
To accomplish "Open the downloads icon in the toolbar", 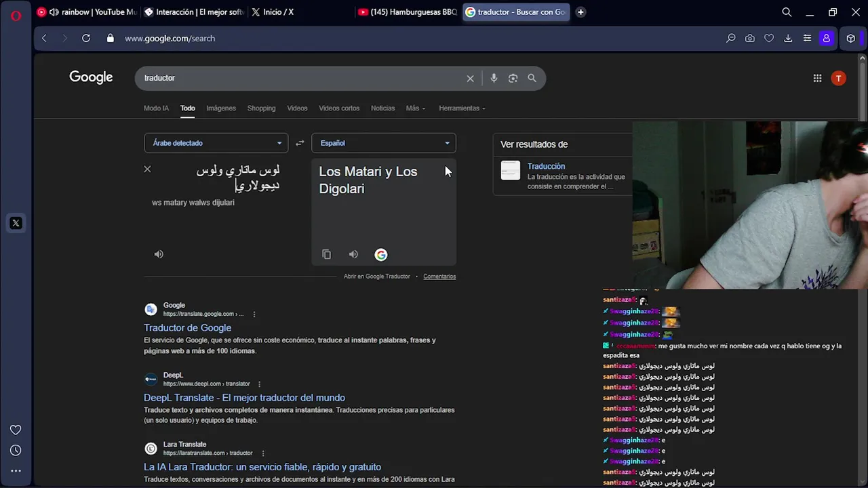I will [788, 39].
